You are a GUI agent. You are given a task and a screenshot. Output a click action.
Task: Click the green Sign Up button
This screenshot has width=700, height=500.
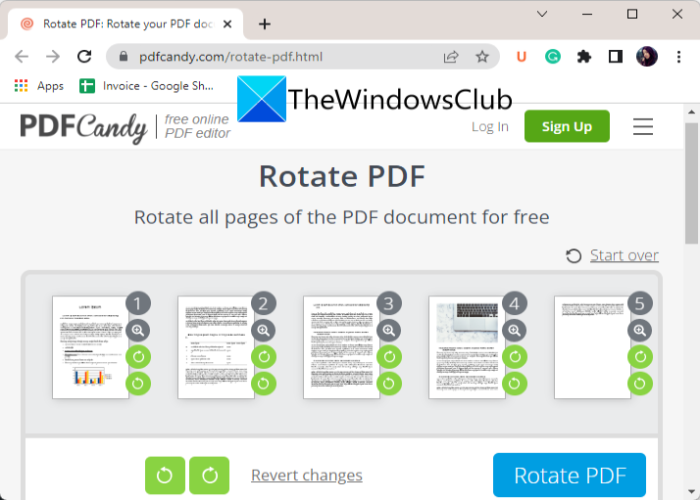tap(567, 126)
